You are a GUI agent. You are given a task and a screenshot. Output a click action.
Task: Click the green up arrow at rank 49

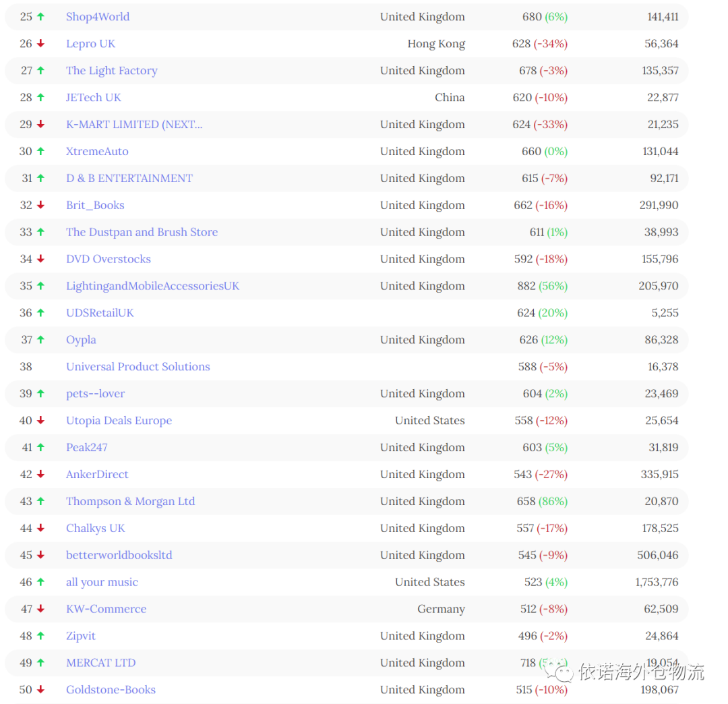click(x=41, y=663)
